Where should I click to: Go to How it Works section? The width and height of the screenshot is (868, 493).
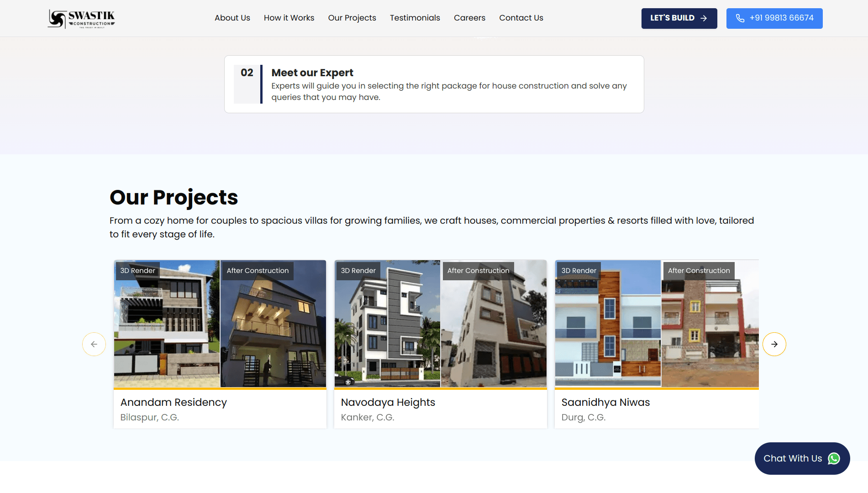(x=289, y=18)
